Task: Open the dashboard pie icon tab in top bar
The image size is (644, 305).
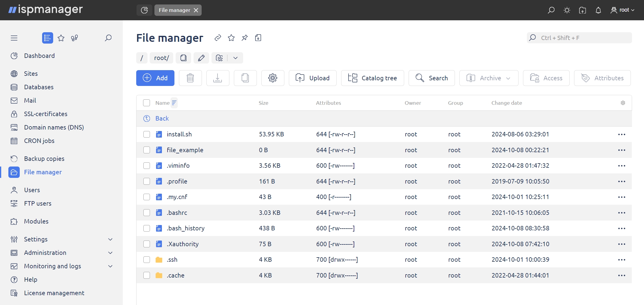Action: (144, 10)
